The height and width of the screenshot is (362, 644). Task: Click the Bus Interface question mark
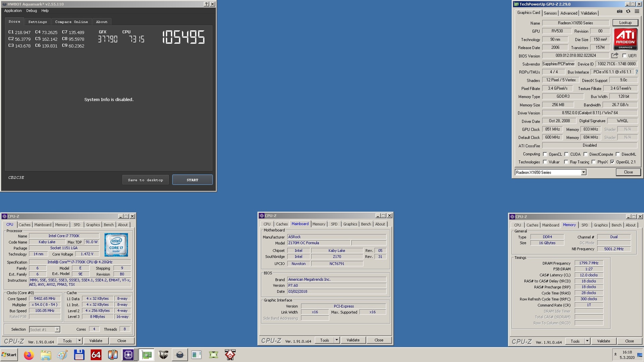(x=637, y=72)
